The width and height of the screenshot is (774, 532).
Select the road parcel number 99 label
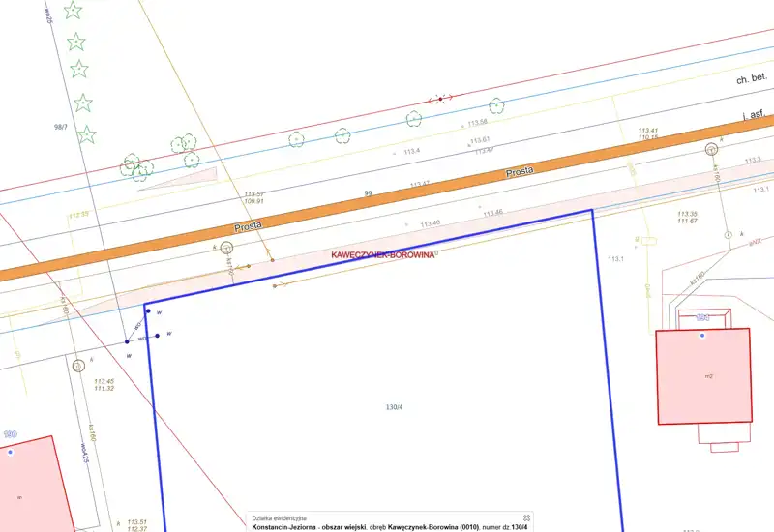(368, 193)
